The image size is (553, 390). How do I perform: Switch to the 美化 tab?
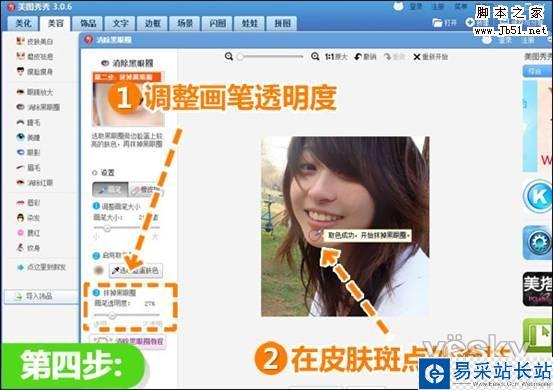coord(23,23)
